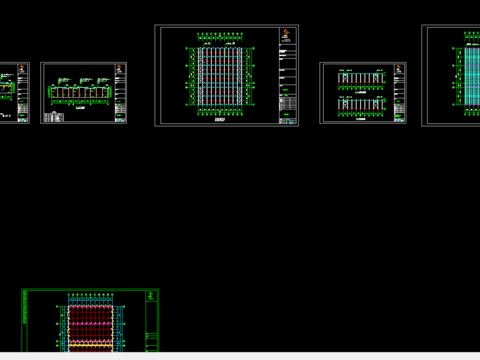480x360 pixels.
Task: Select the large structural grid plan in the center sheet
Action: [x=220, y=76]
